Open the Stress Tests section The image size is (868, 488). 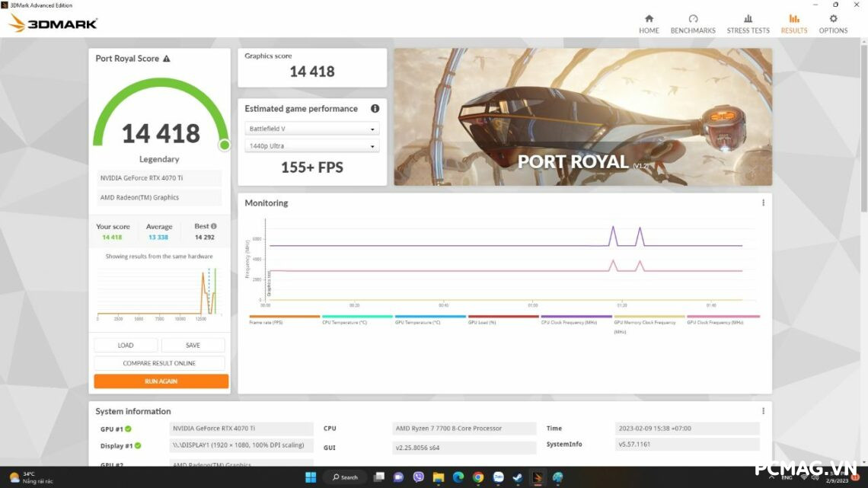[x=748, y=22]
